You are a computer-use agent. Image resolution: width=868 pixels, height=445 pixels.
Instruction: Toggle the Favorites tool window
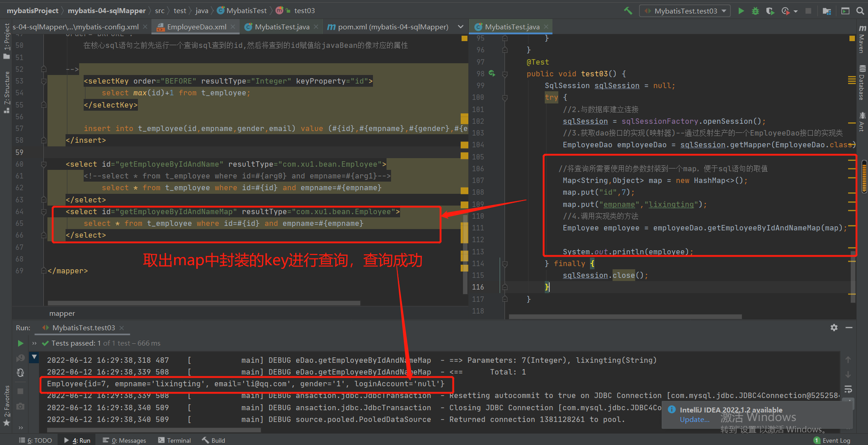[6, 406]
